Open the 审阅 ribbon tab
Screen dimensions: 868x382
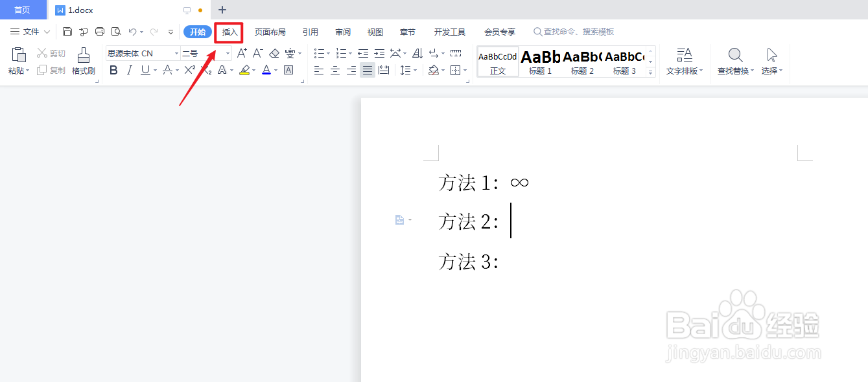pos(342,31)
